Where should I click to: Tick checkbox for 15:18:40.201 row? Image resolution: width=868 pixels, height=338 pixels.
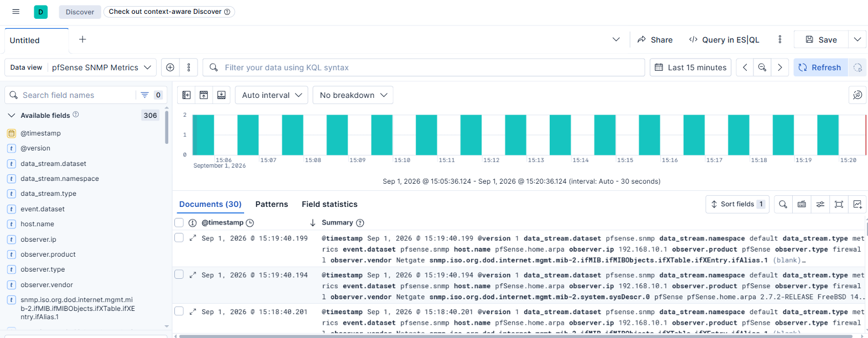[x=179, y=311]
